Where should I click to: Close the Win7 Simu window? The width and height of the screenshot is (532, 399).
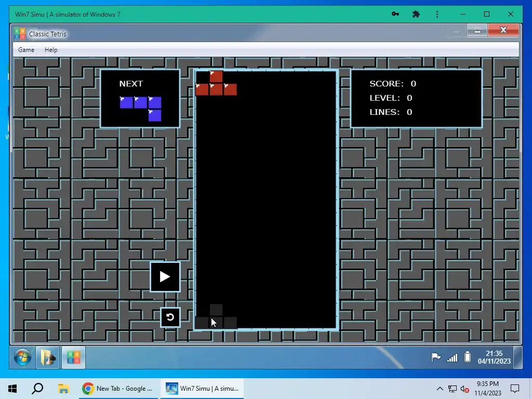[x=510, y=14]
